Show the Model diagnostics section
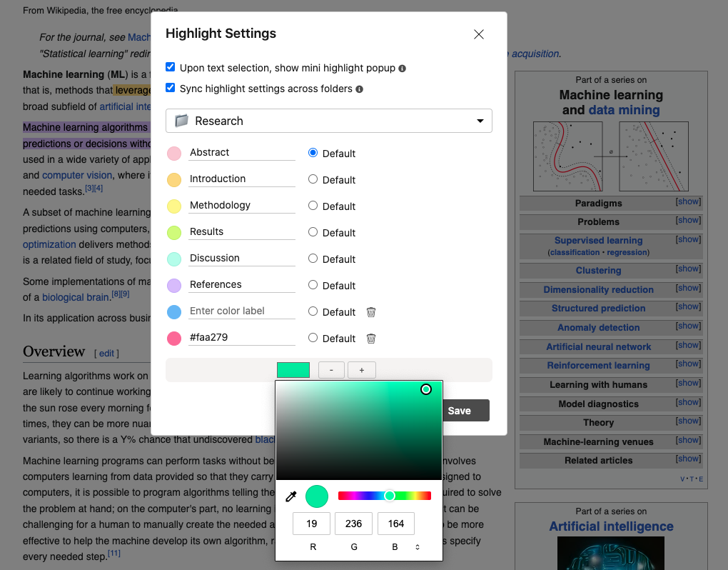Screen dimensions: 728x570 (688, 402)
